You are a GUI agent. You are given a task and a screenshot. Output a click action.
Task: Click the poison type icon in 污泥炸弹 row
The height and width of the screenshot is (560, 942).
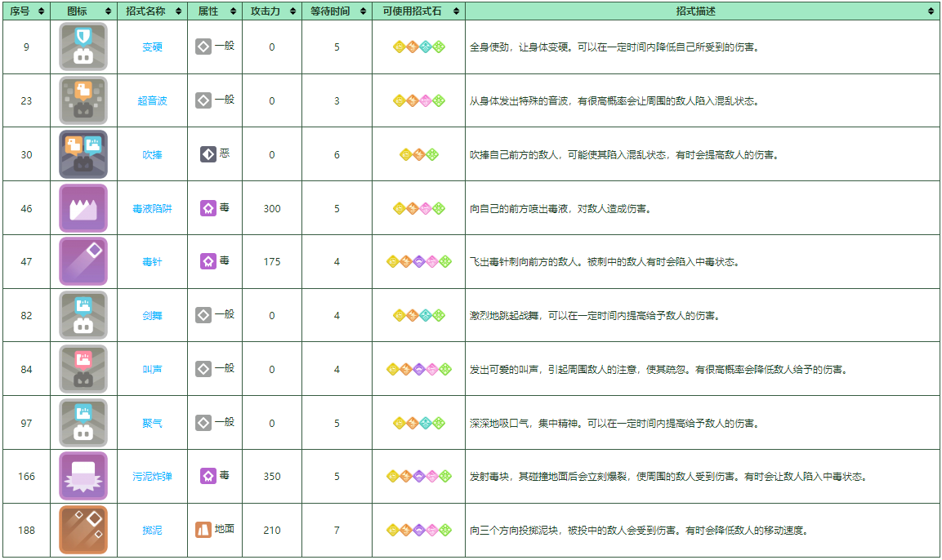pos(208,476)
